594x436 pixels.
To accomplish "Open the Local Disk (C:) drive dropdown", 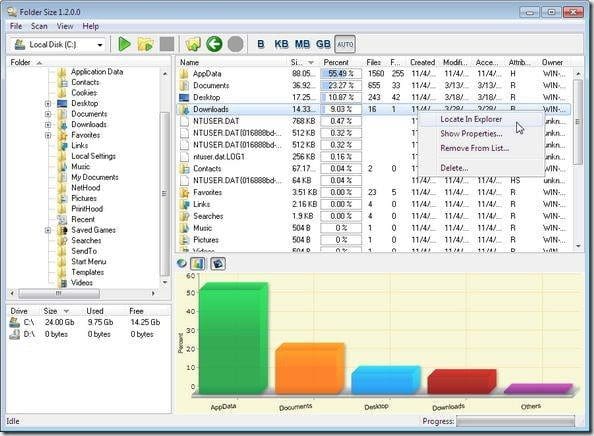I will [x=100, y=45].
